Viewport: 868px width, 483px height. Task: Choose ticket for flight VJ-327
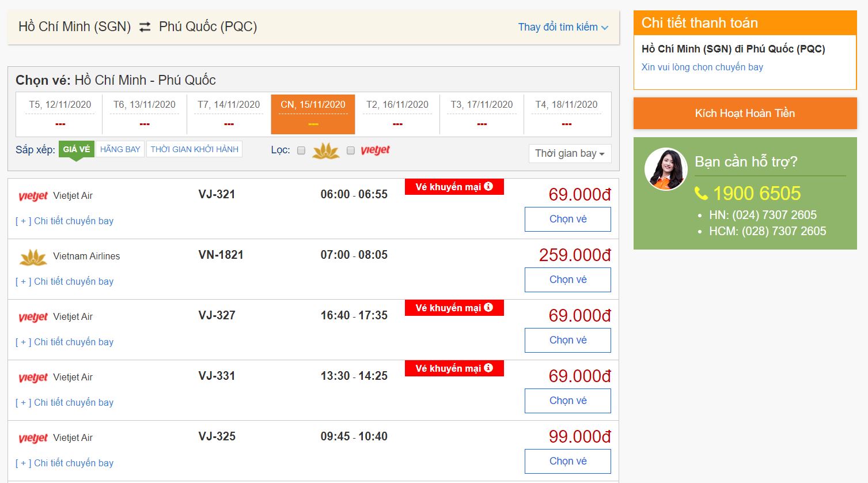[568, 340]
